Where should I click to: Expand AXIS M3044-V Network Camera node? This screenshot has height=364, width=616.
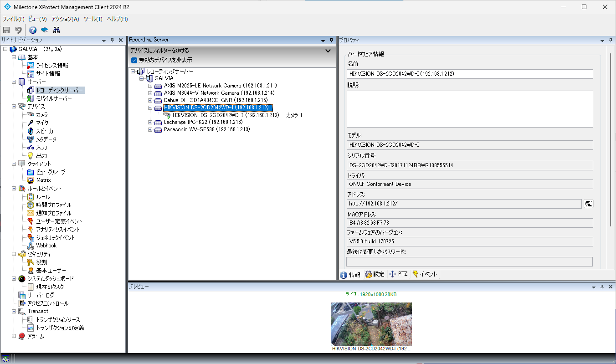tap(150, 93)
